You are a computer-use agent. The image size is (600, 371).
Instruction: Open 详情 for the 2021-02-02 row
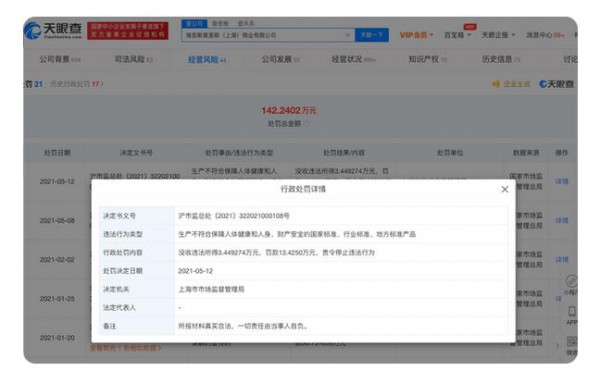tap(562, 260)
